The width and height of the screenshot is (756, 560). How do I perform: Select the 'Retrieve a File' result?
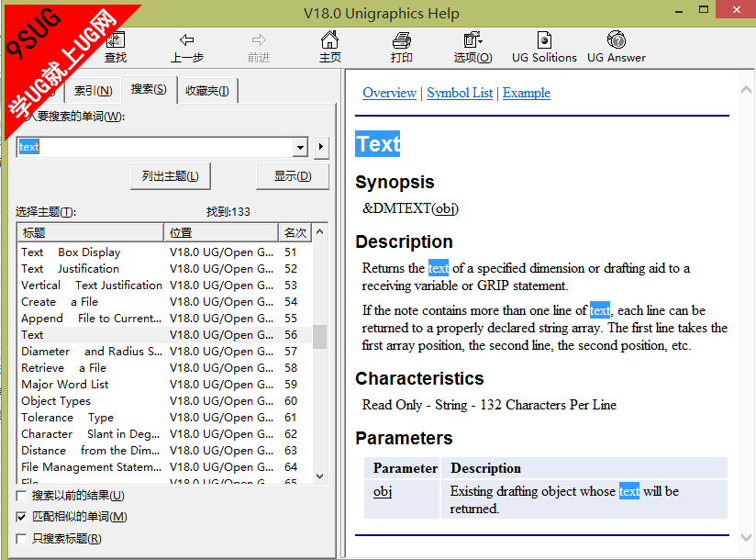coord(165,368)
